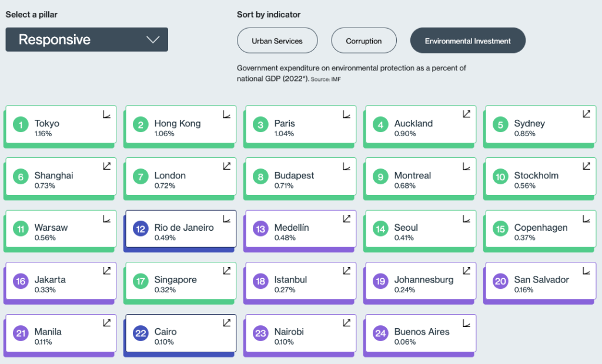Click trend icon on Buenos Aires card

(466, 323)
